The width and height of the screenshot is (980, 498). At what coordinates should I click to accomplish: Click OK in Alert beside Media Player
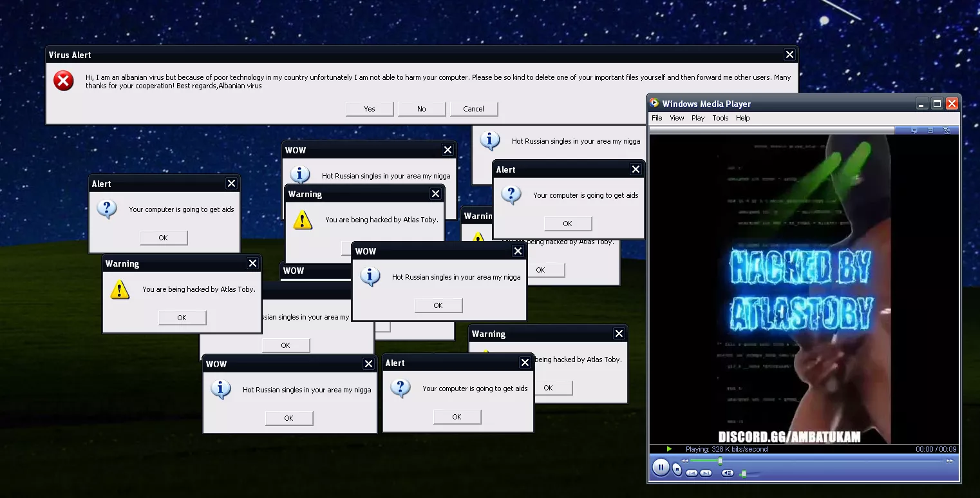click(568, 224)
